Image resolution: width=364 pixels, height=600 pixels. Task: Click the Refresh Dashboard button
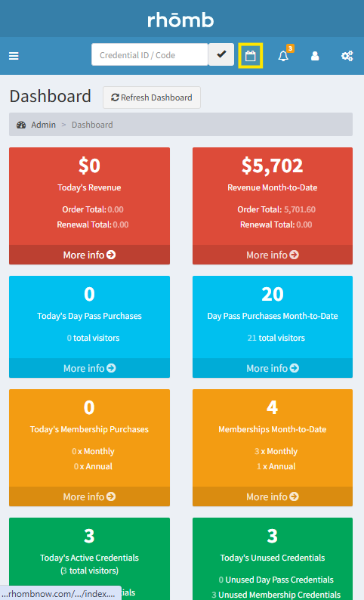coord(151,97)
